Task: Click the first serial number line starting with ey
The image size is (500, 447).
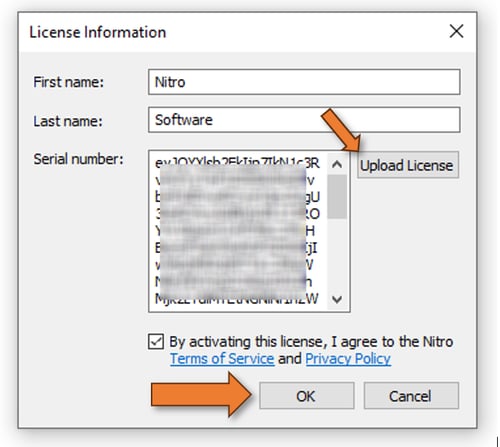Action: point(237,162)
